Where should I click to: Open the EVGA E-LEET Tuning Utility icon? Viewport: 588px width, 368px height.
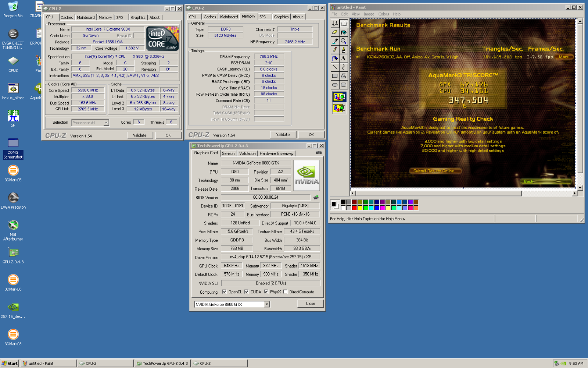(x=13, y=39)
